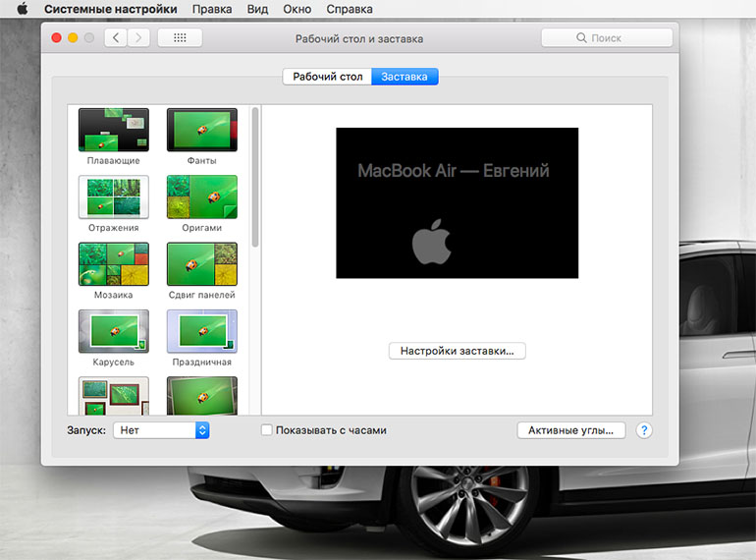Open help with the question mark button
This screenshot has height=560, width=756.
pyautogui.click(x=644, y=430)
